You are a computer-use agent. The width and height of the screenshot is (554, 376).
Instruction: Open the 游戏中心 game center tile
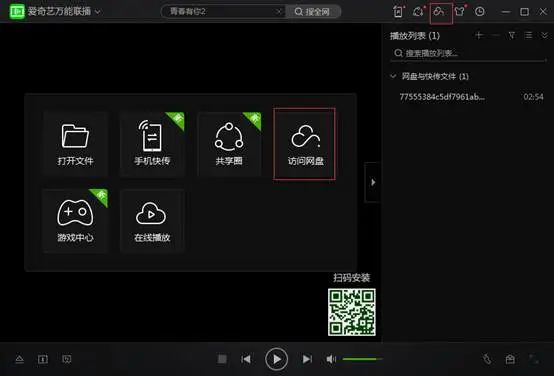[75, 221]
